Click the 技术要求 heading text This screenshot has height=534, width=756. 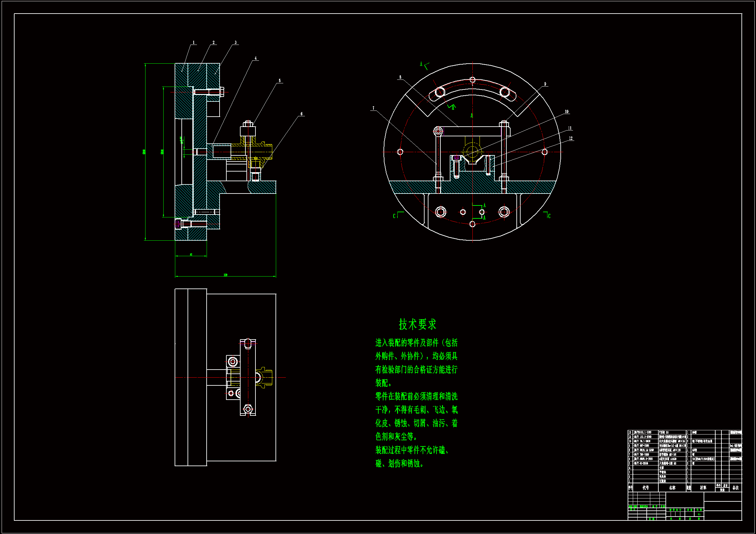pos(417,324)
